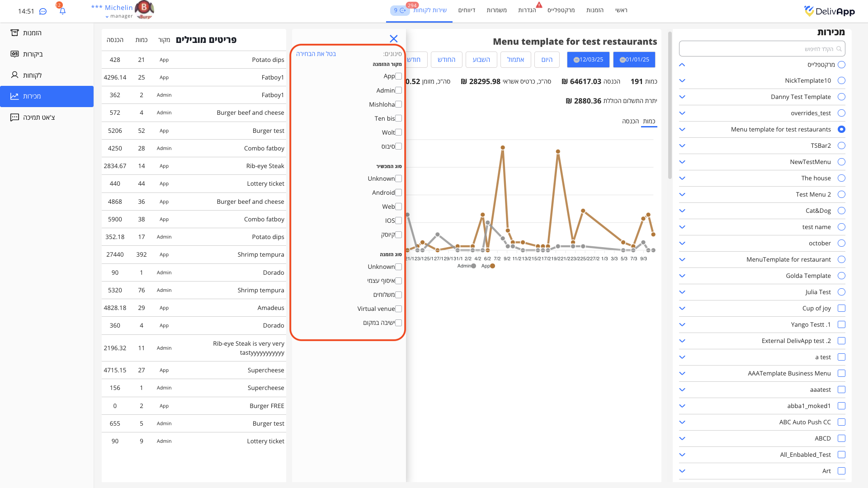Click the orders icon in sidebar
868x488 pixels.
pos(15,33)
